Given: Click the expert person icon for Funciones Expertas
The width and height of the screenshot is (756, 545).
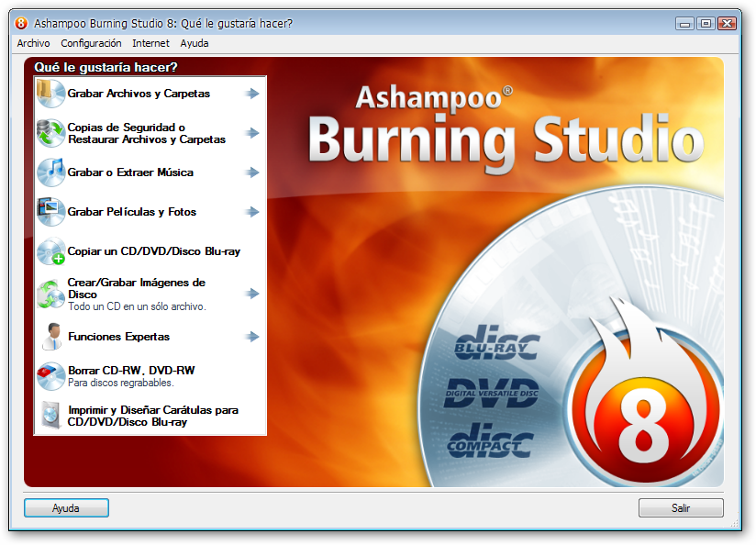Looking at the screenshot, I should click(50, 337).
